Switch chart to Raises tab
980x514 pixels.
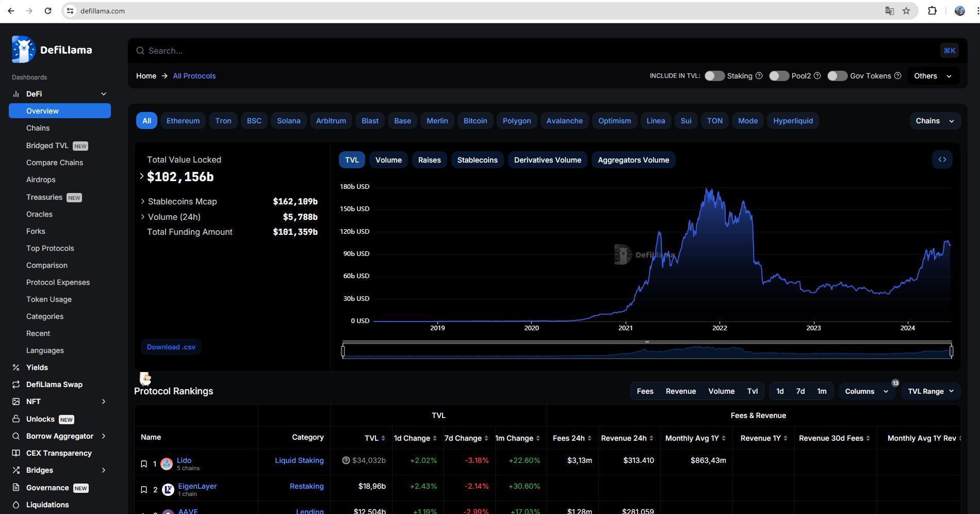pos(429,160)
